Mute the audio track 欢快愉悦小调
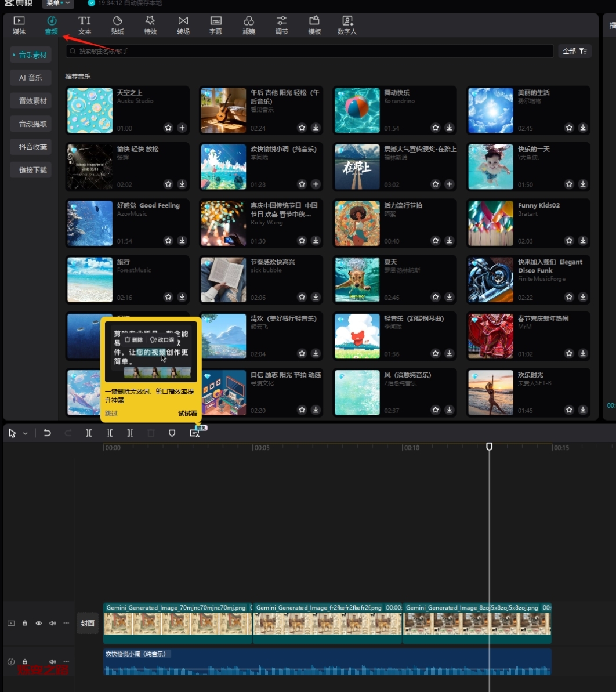 click(x=53, y=662)
